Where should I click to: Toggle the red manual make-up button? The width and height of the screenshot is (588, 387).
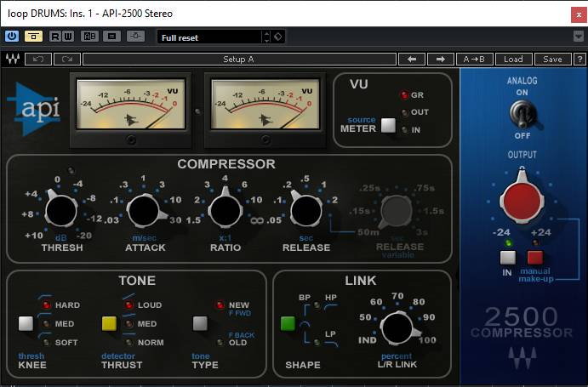pos(535,258)
